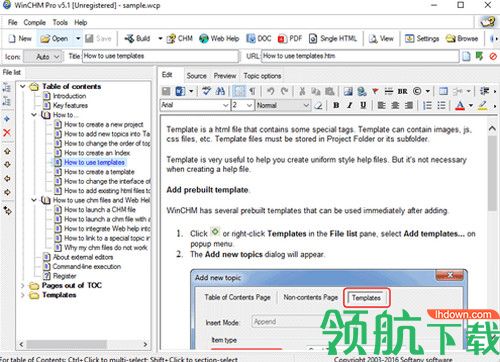Toggle italic formatting

349,105
